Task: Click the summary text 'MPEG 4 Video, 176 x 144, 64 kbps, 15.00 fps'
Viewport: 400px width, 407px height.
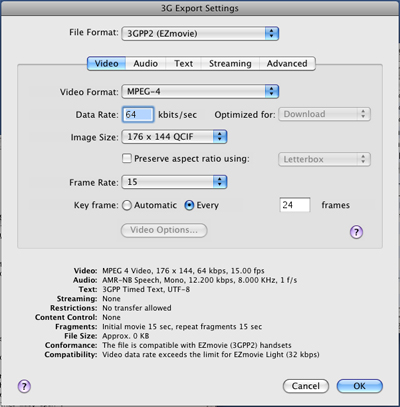Action: (183, 271)
